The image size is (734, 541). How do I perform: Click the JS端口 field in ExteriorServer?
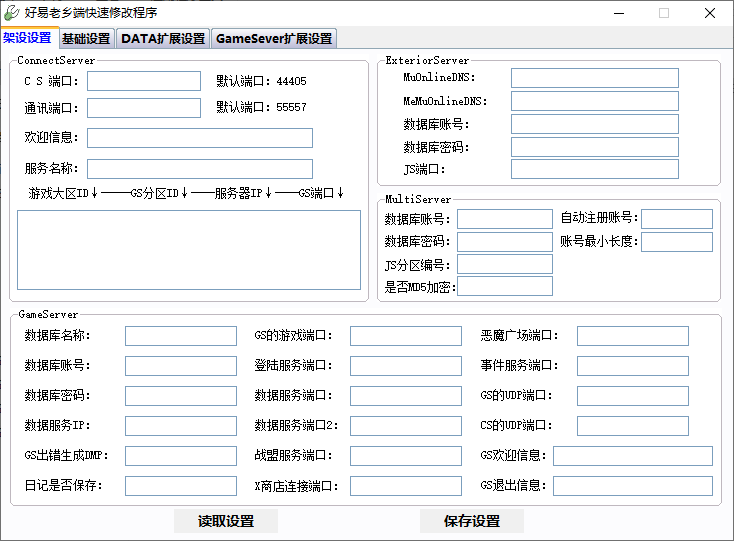click(x=594, y=169)
